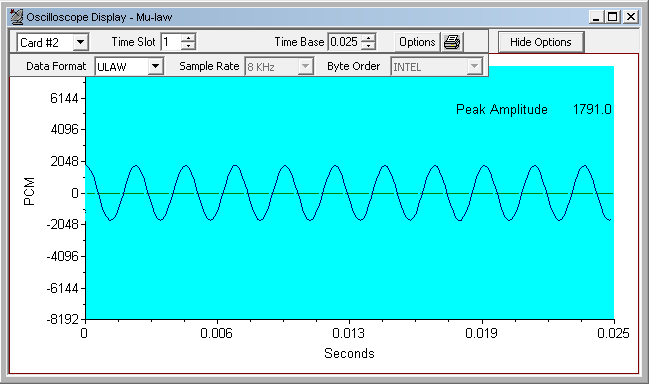
Task: Click the green zero baseline on the plot
Action: point(349,194)
